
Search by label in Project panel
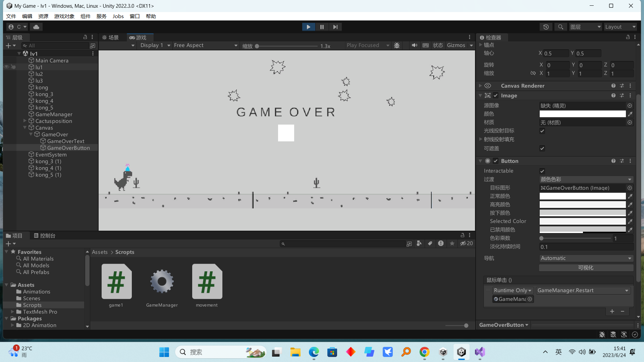(x=430, y=243)
